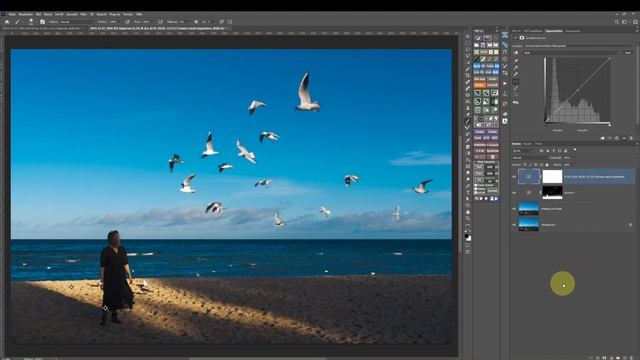Select draw-curve pencil mode icon
The image size is (640, 360).
516,88
